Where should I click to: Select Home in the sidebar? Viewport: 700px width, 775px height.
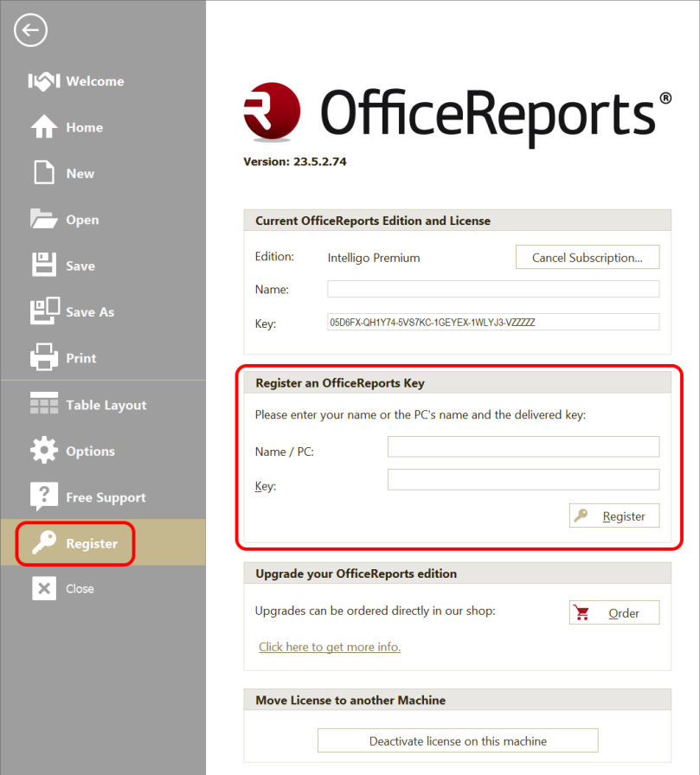[x=43, y=127]
